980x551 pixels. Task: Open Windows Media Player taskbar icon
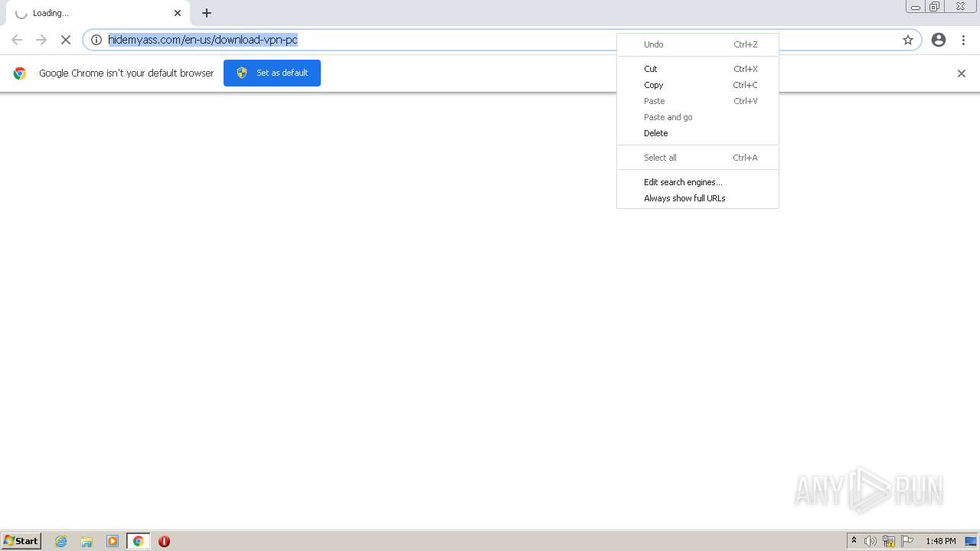(113, 541)
